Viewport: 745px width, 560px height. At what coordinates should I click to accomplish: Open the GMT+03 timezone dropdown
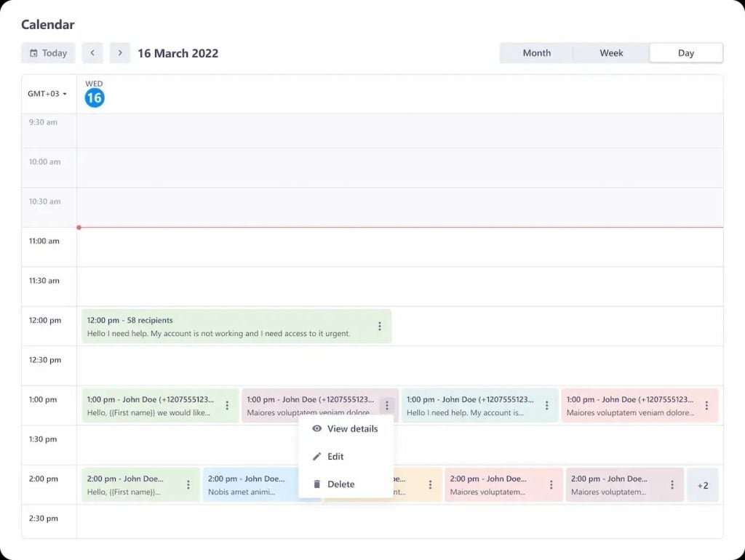47,94
